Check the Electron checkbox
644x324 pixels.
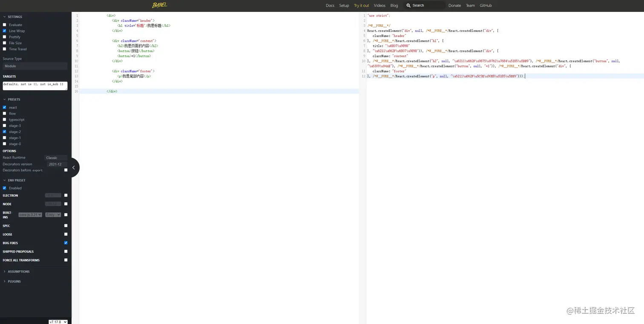point(66,195)
